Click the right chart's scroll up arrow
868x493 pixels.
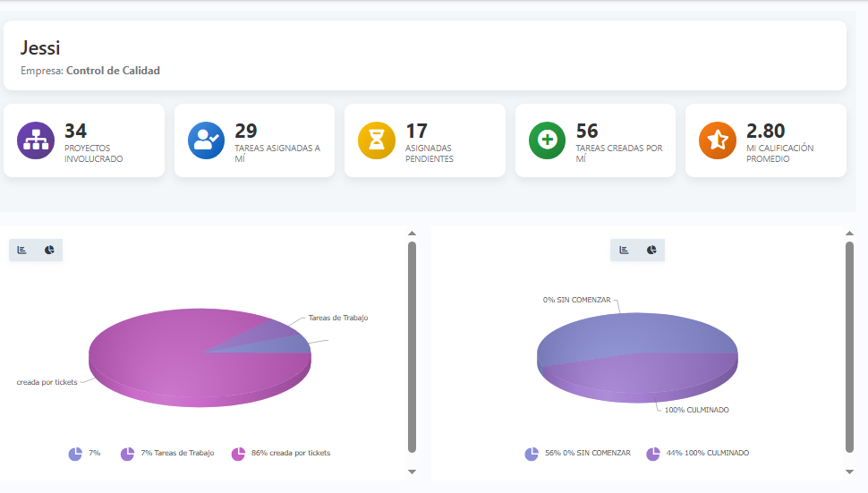(x=849, y=234)
